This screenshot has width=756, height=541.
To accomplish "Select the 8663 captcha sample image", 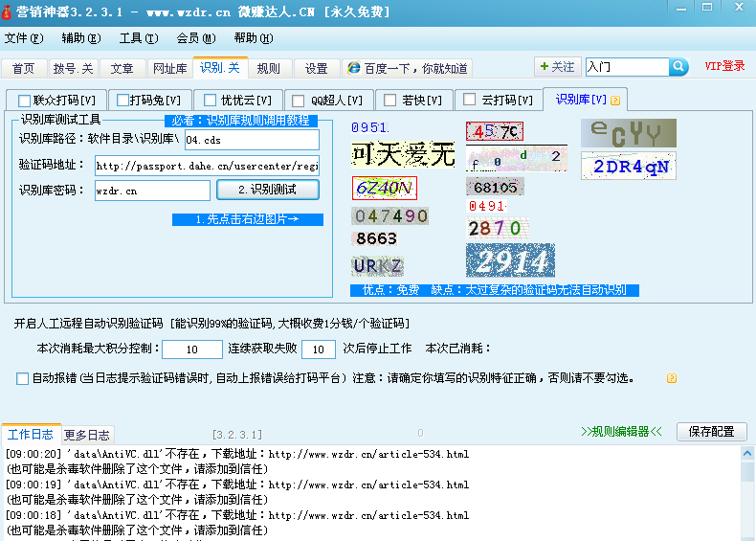I will coord(376,238).
